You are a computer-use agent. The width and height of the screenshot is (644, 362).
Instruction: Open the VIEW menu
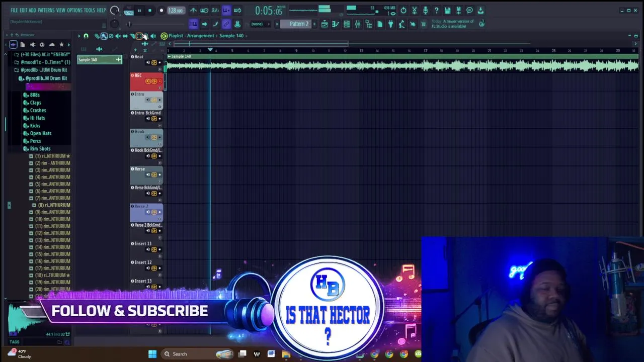(61, 10)
